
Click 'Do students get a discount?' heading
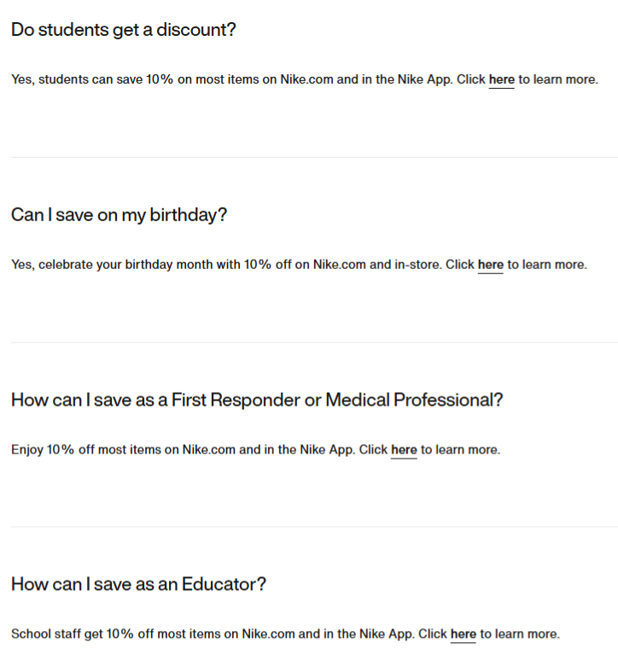(x=123, y=30)
